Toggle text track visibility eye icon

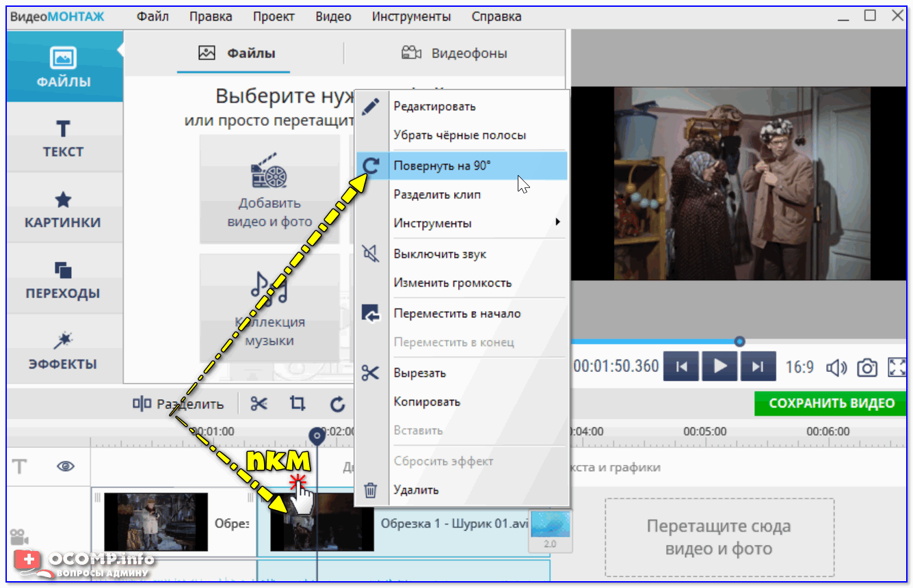point(66,466)
